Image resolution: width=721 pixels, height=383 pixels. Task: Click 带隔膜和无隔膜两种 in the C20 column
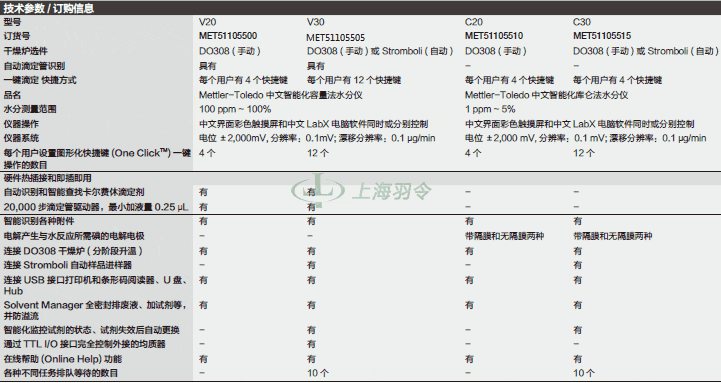504,236
